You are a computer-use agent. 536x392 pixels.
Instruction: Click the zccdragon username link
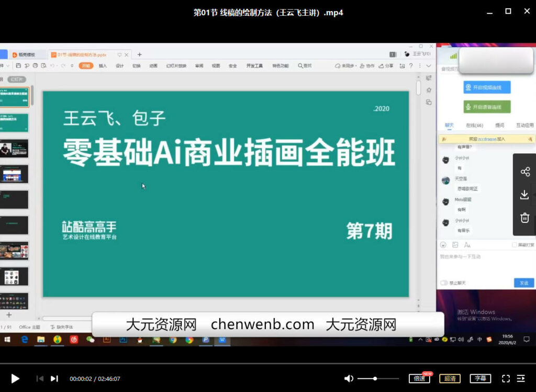[487, 139]
